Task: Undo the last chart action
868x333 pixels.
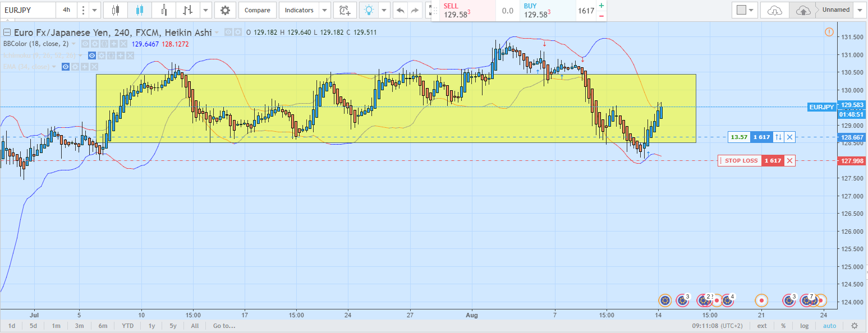Action: (x=400, y=10)
